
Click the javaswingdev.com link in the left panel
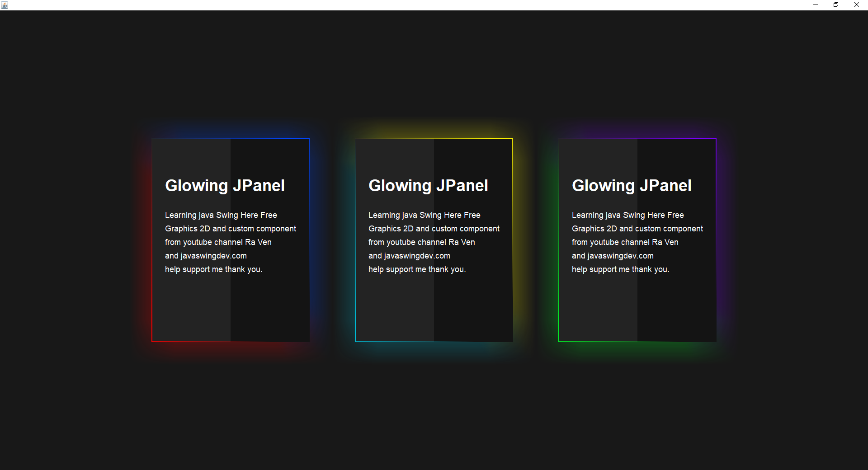[x=213, y=255]
